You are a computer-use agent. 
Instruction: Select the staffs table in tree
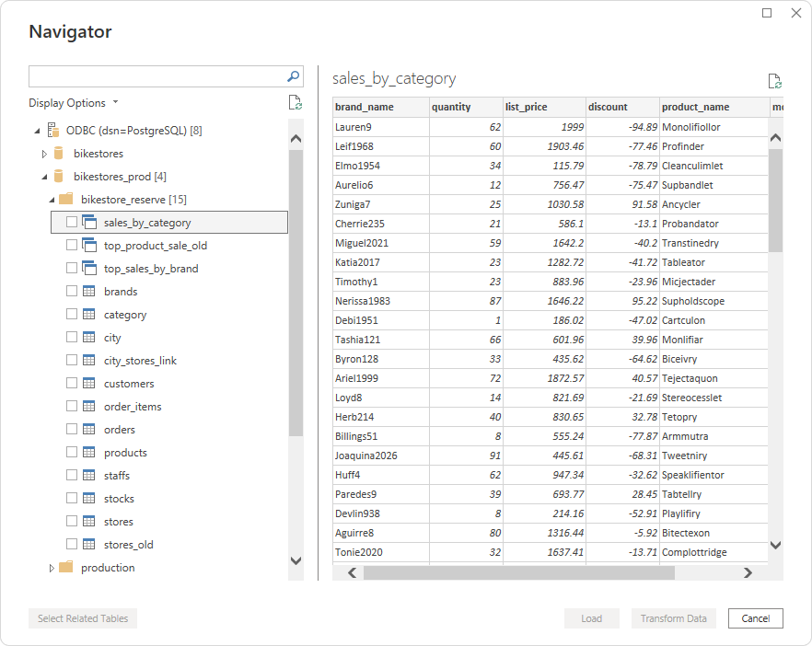click(x=117, y=476)
